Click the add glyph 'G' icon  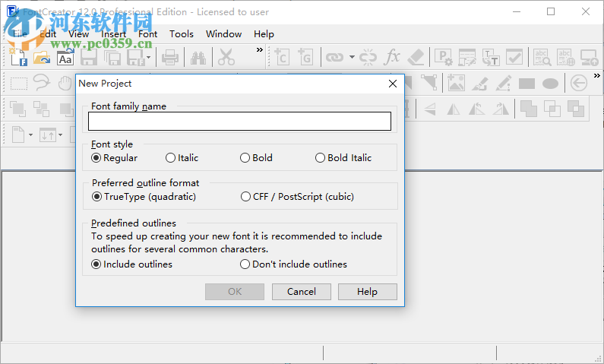pos(305,57)
